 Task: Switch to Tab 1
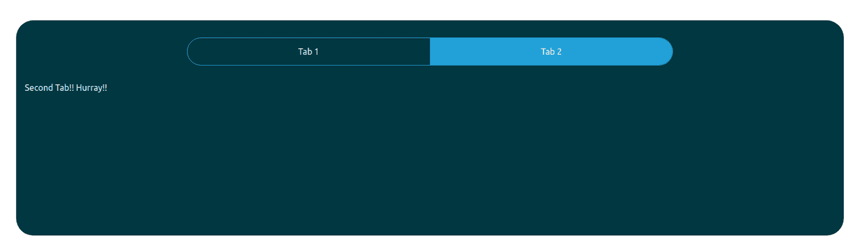pyautogui.click(x=308, y=52)
